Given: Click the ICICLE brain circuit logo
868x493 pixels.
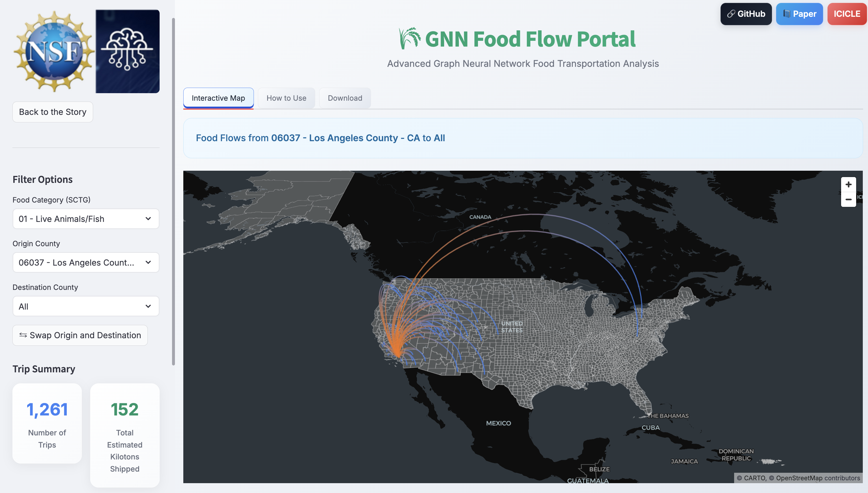Looking at the screenshot, I should tap(127, 51).
